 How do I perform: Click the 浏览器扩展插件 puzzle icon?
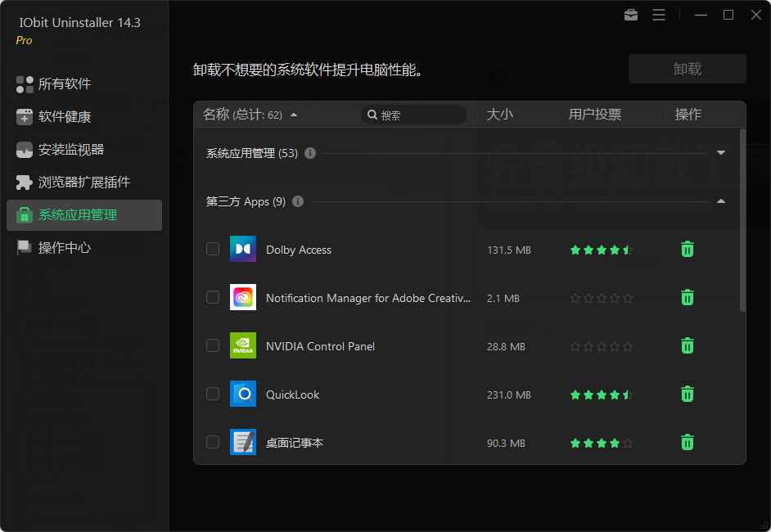tap(24, 183)
